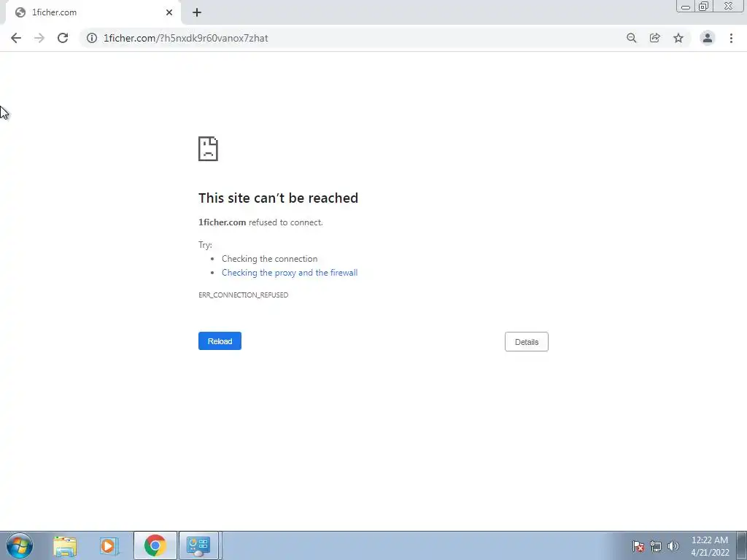Click 'Checking the connection' suggestion text
This screenshot has height=560, width=747.
point(270,259)
